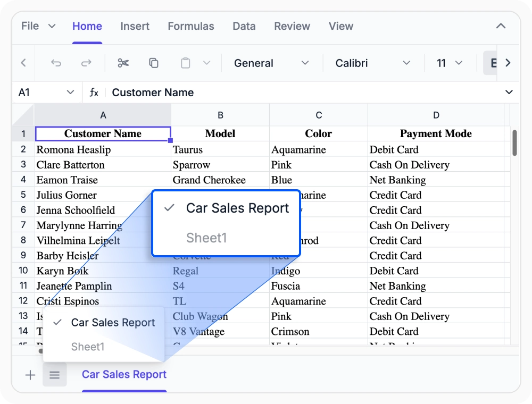532x404 pixels.
Task: Open the paste options dropdown arrow
Action: [x=206, y=63]
